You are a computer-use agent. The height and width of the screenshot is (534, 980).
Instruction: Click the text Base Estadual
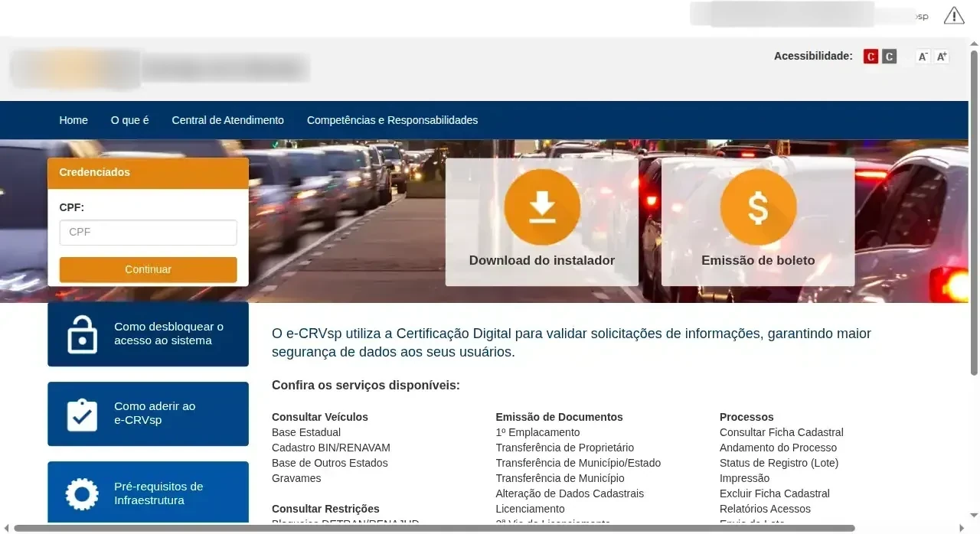306,432
